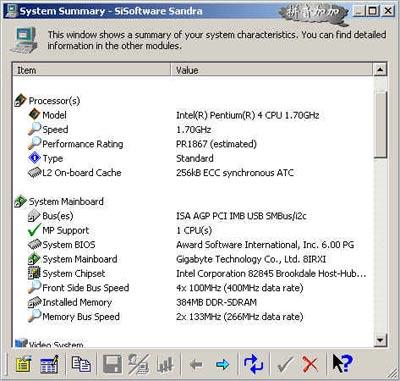Click the value 256kB ECC synchronous ATC
This screenshot has width=400, height=381.
pos(235,173)
